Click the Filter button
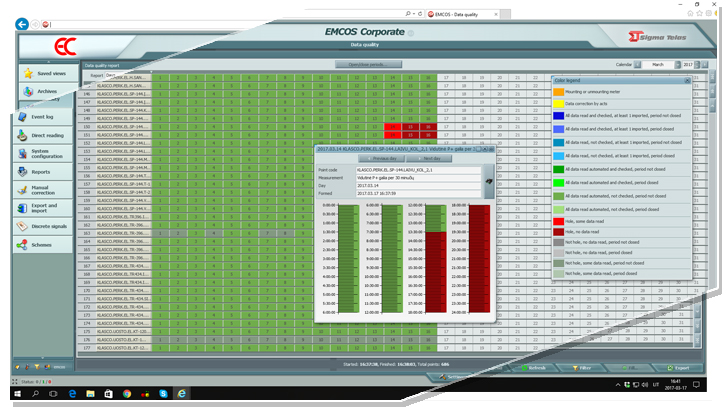This screenshot has height=409, width=727. 581,368
